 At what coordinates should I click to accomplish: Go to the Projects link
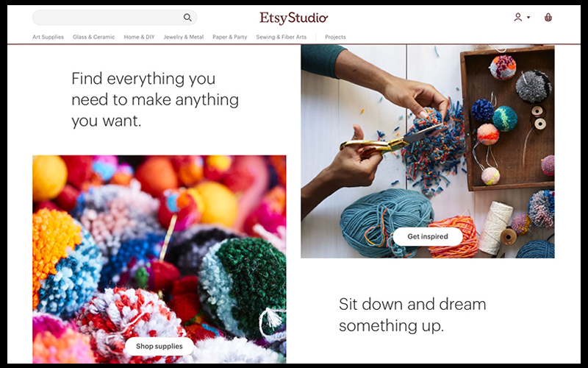[335, 37]
